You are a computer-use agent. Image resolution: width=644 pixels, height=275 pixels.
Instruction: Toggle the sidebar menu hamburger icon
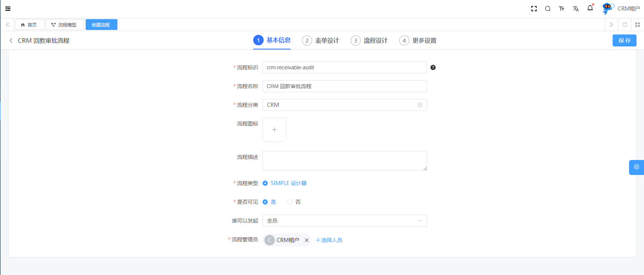(8, 9)
